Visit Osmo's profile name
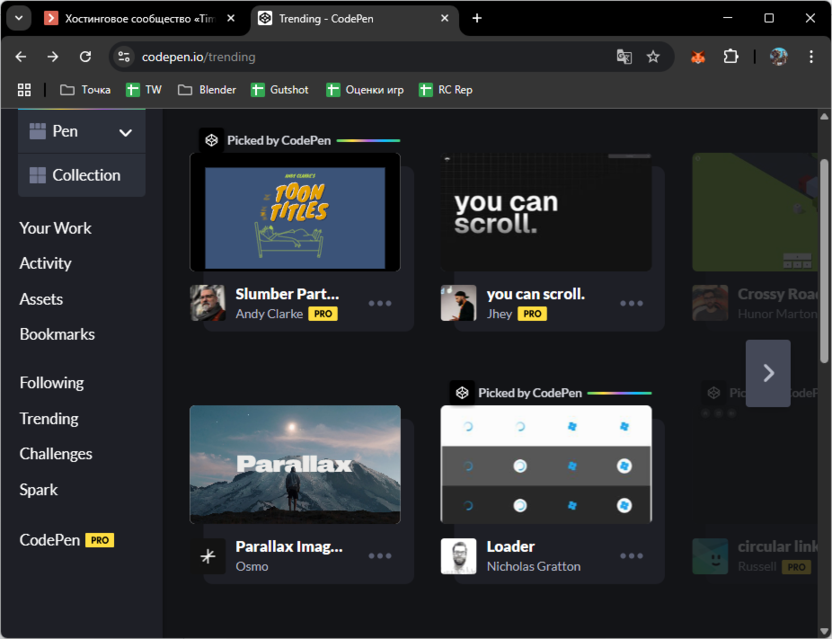Image resolution: width=832 pixels, height=639 pixels. coord(252,567)
